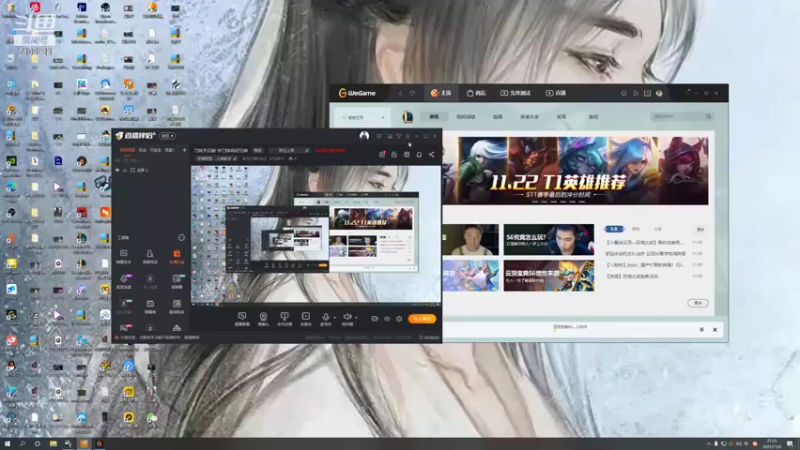Expand the speaker options arrow
Screen dimensions: 800x450
point(356,317)
